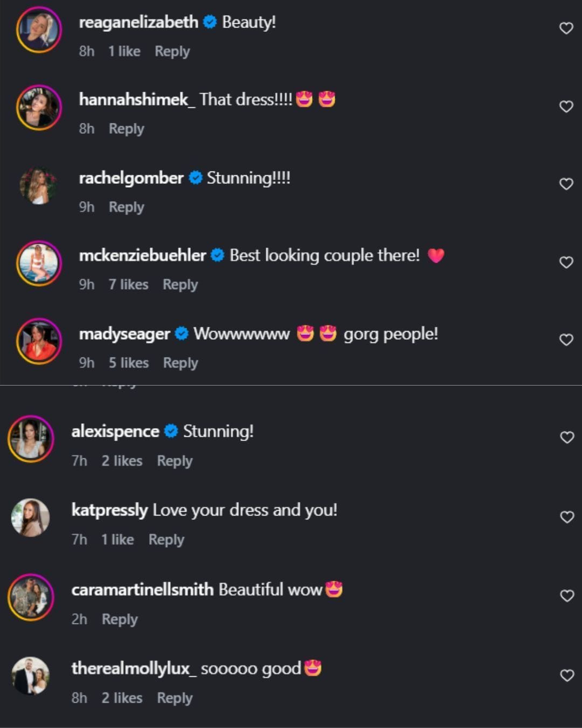Reply to reaganelizabeth's comment
This screenshot has width=582, height=728.
(172, 52)
